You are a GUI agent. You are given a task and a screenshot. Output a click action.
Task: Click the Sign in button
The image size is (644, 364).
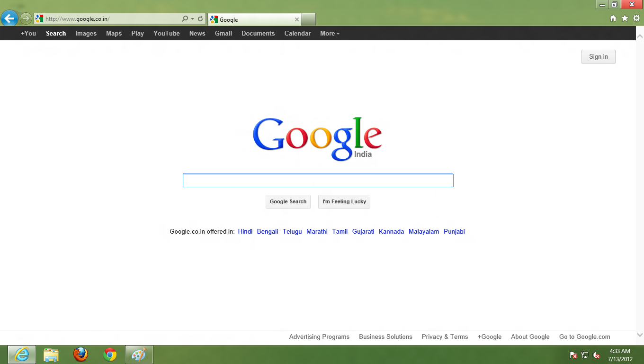[x=599, y=56]
